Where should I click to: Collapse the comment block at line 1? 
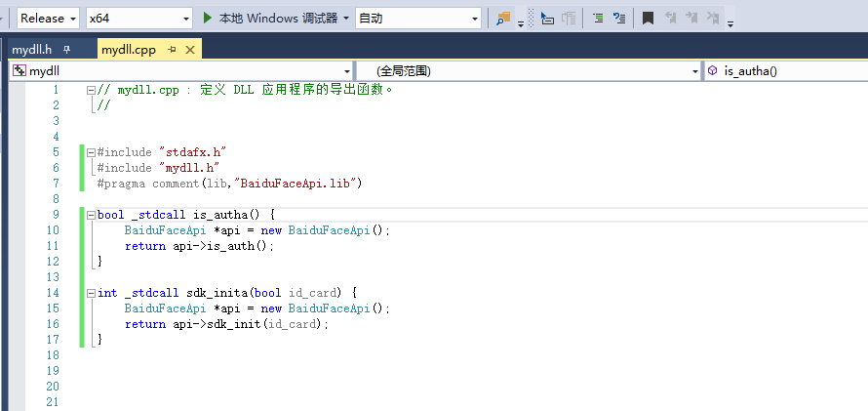coord(91,90)
